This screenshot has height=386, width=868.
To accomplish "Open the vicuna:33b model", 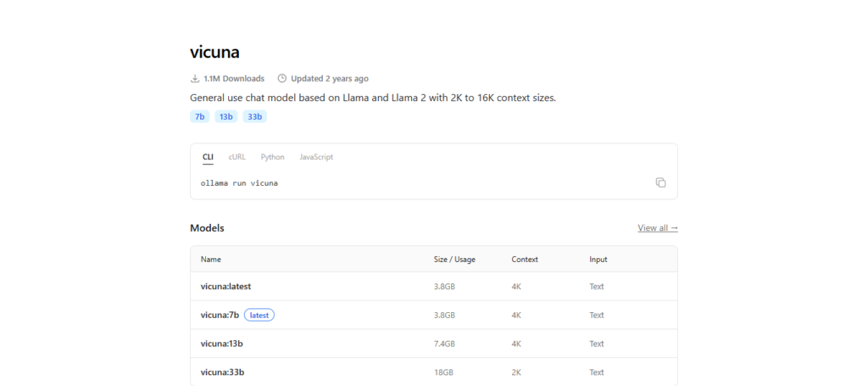I will 222,372.
